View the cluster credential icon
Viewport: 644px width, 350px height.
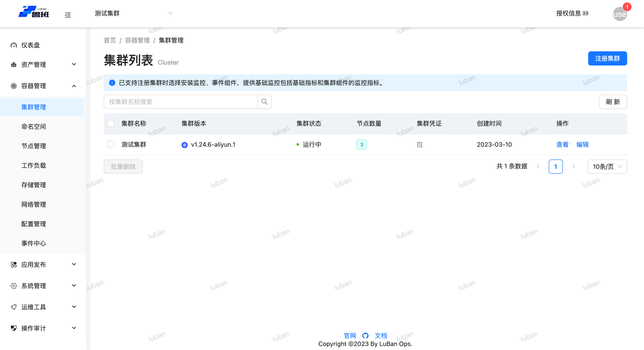(x=420, y=144)
